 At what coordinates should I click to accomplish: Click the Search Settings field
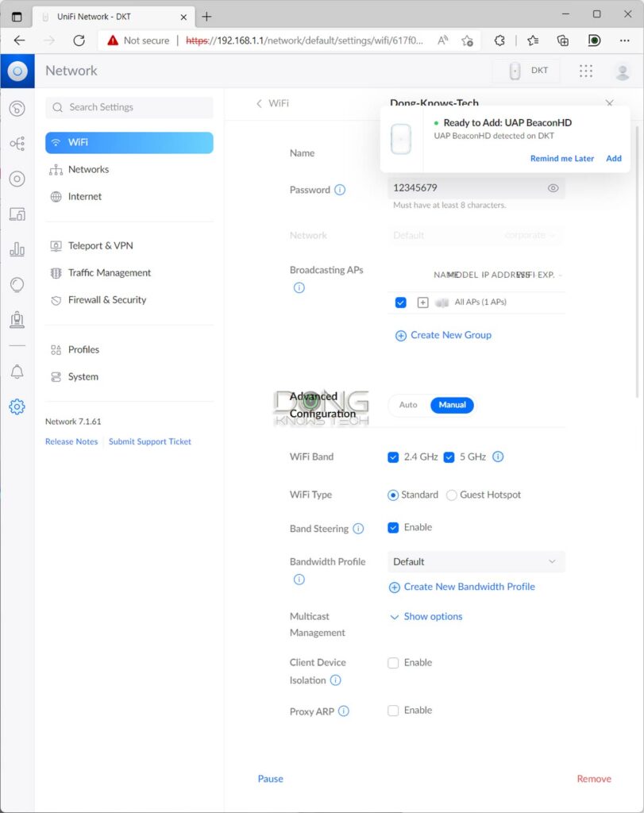pos(129,107)
